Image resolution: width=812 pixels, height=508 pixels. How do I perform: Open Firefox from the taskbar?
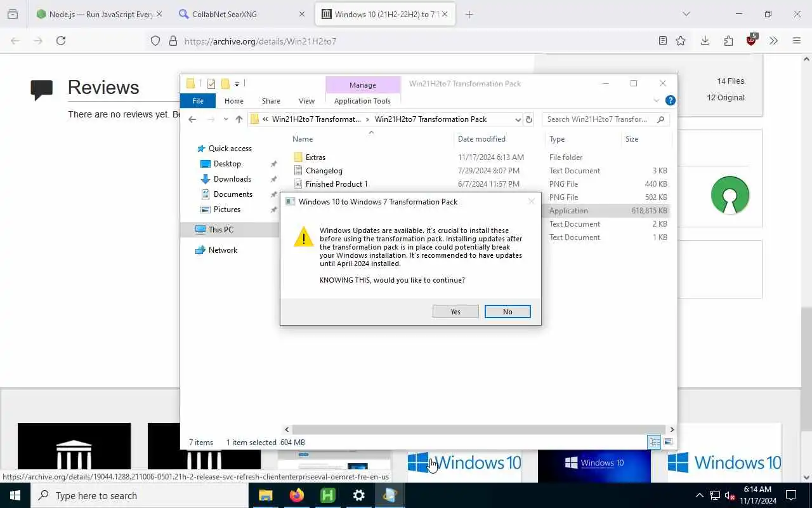(x=296, y=495)
